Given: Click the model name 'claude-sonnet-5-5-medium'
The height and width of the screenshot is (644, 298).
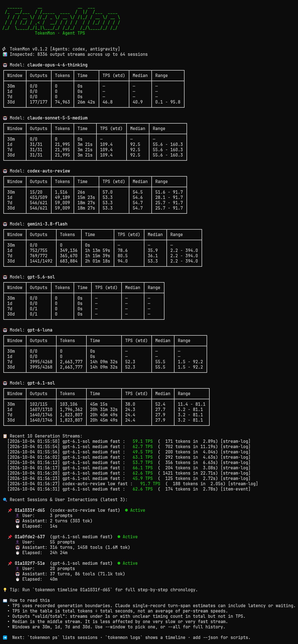Looking at the screenshot, I should [x=57, y=118].
